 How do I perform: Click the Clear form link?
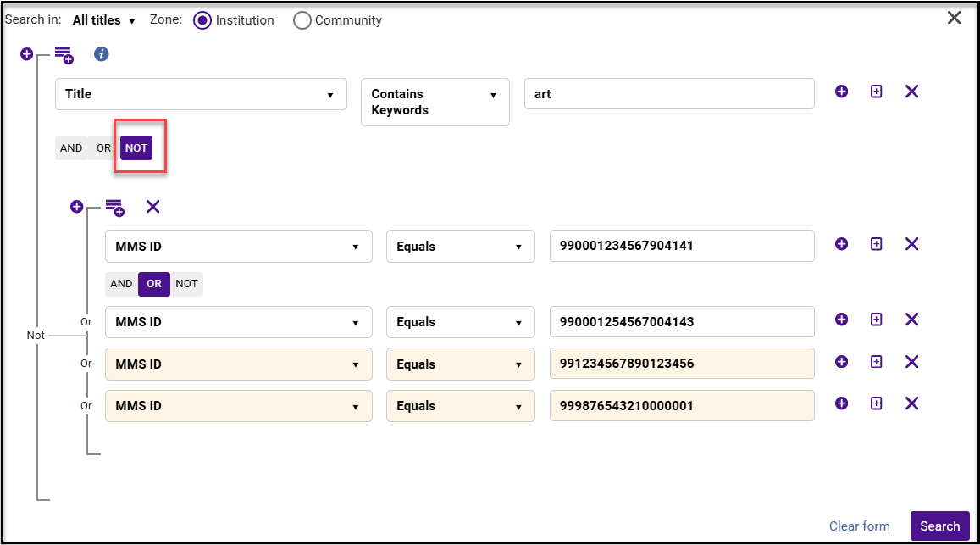pos(860,526)
